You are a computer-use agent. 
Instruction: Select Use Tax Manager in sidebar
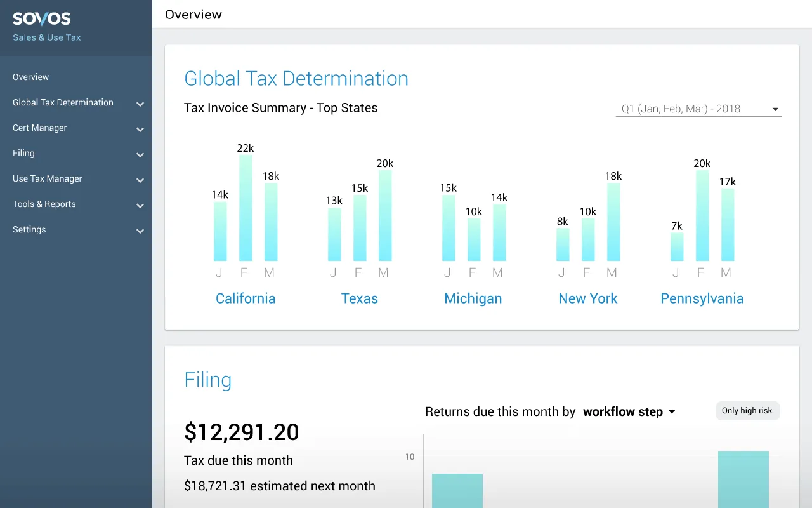click(48, 178)
